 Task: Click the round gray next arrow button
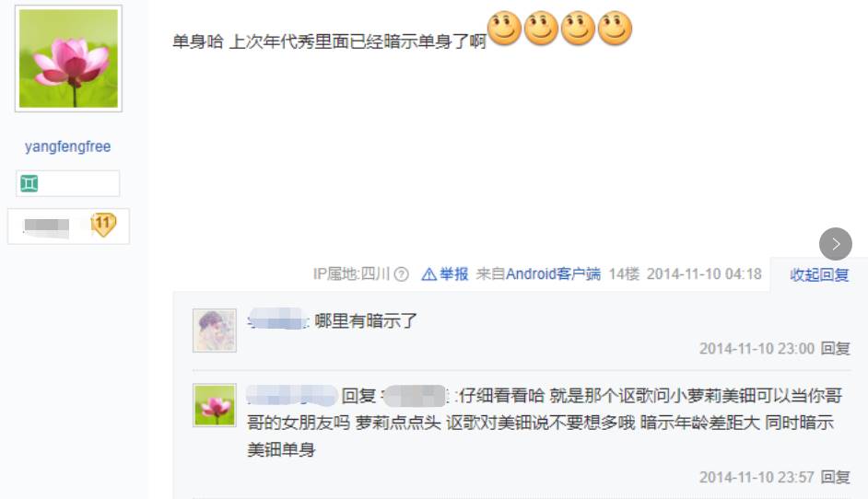tap(836, 244)
